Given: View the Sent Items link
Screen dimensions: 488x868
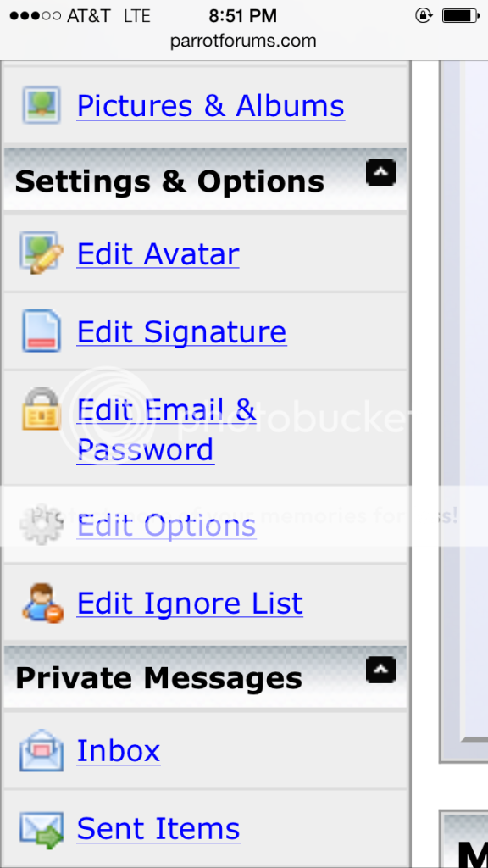Looking at the screenshot, I should point(158,829).
